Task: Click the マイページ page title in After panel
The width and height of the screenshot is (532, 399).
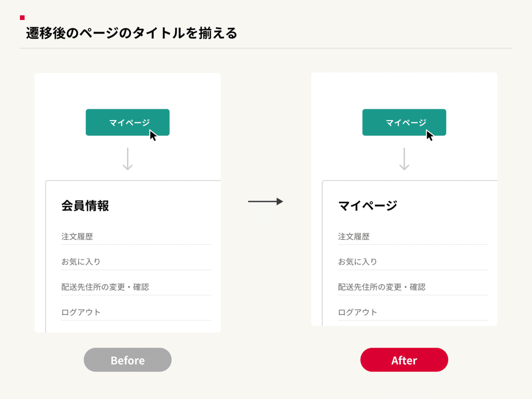Action: click(x=368, y=206)
